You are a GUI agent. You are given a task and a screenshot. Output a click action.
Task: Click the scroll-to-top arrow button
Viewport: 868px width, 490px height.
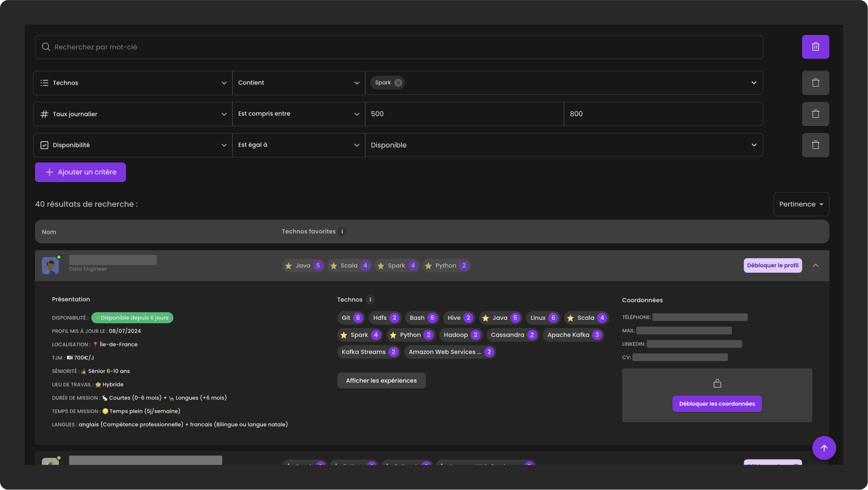(x=824, y=448)
